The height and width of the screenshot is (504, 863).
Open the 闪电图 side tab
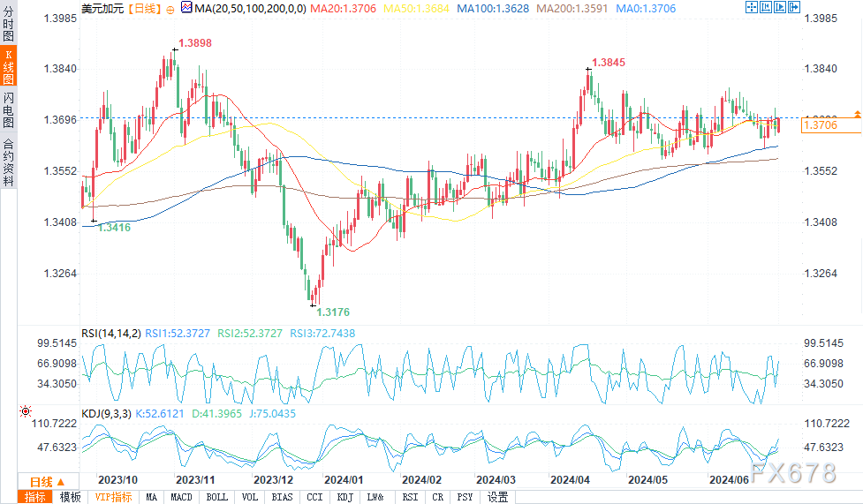[8, 110]
